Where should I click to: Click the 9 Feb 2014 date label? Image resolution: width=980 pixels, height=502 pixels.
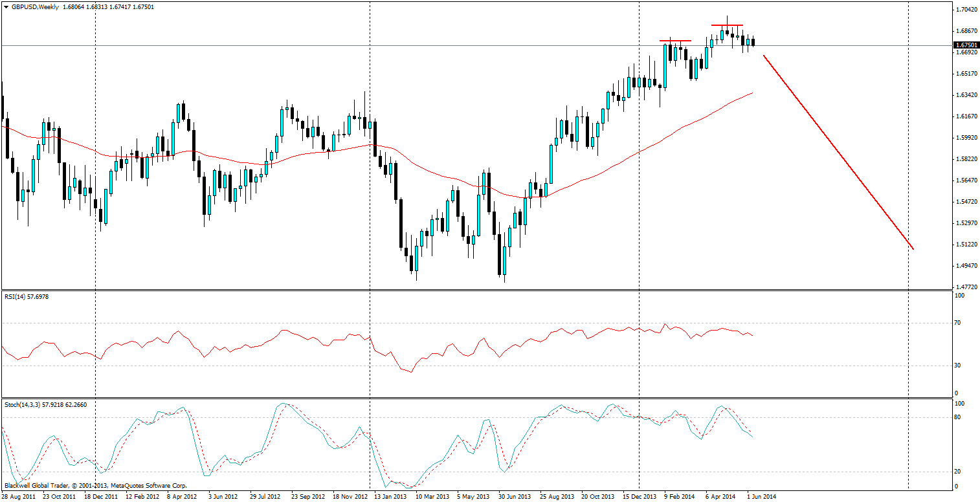click(680, 497)
